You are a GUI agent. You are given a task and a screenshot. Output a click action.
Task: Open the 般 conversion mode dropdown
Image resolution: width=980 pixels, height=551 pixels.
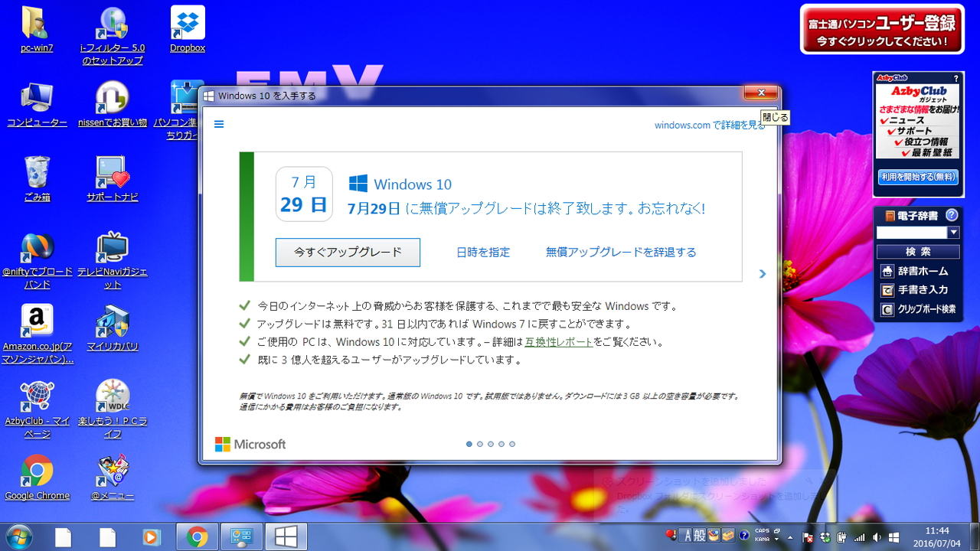pyautogui.click(x=699, y=536)
